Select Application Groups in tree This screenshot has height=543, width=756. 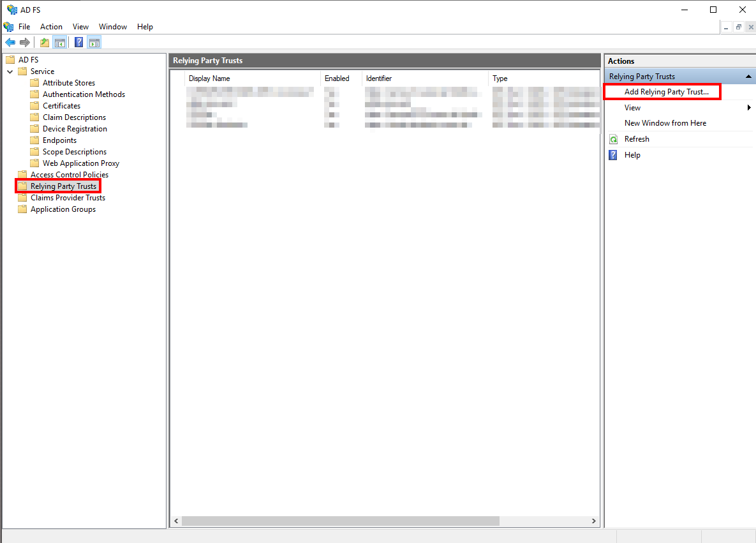click(63, 209)
